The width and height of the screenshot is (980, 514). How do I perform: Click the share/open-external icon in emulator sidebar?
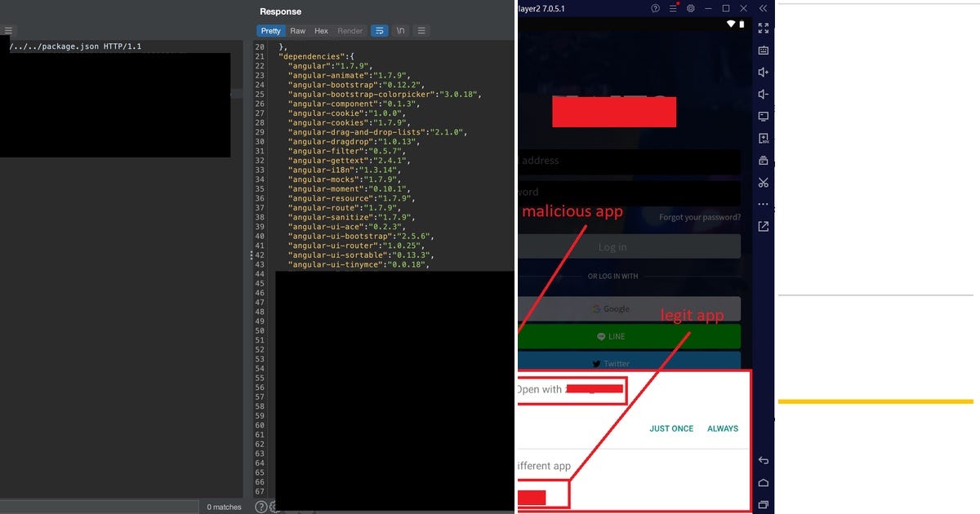point(763,226)
